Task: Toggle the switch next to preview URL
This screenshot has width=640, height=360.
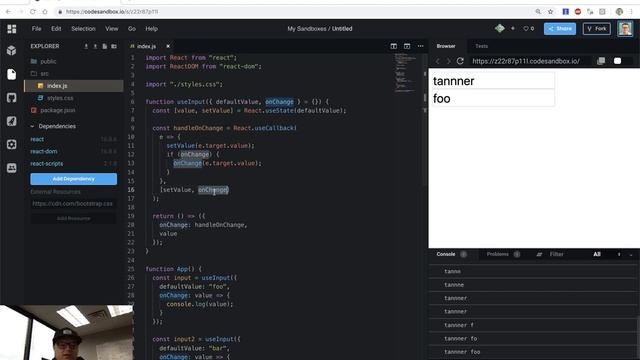Action: click(x=618, y=61)
